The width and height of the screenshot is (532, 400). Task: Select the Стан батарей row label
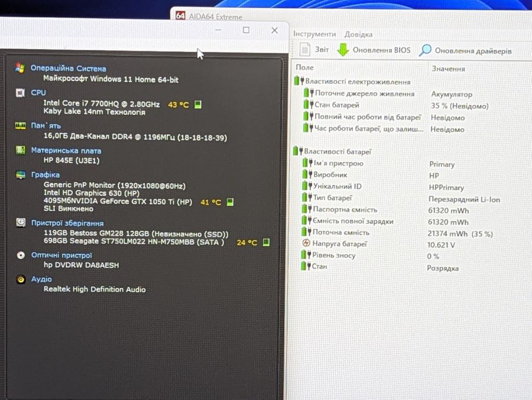336,105
